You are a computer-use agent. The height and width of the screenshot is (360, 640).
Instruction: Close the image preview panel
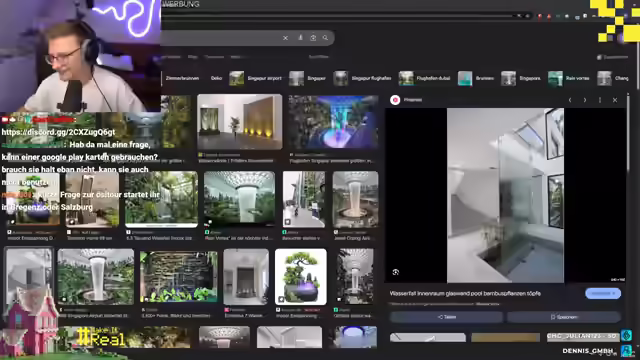[x=615, y=100]
